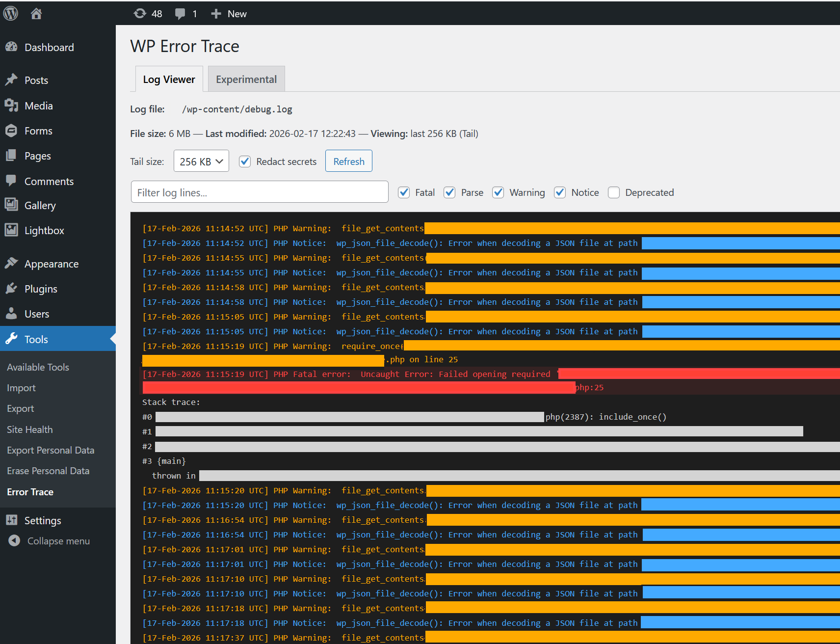
Task: Click the Plugins icon in sidebar
Action: coord(12,289)
